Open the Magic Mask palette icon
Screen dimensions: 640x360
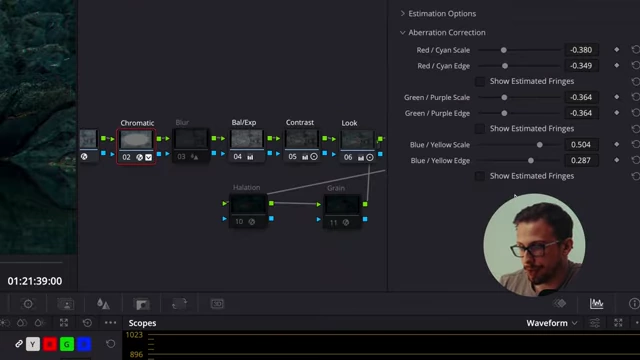(65, 304)
